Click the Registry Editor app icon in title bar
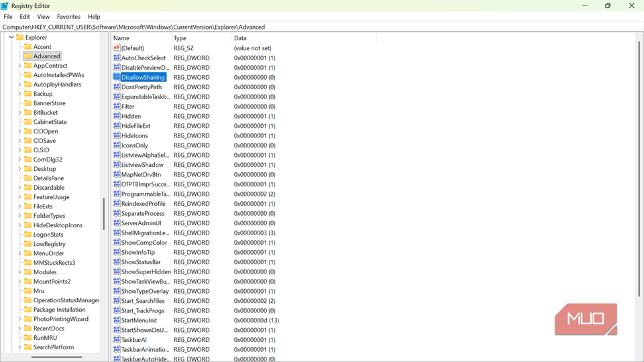Screen dimensions: 644x362 coord(5,6)
